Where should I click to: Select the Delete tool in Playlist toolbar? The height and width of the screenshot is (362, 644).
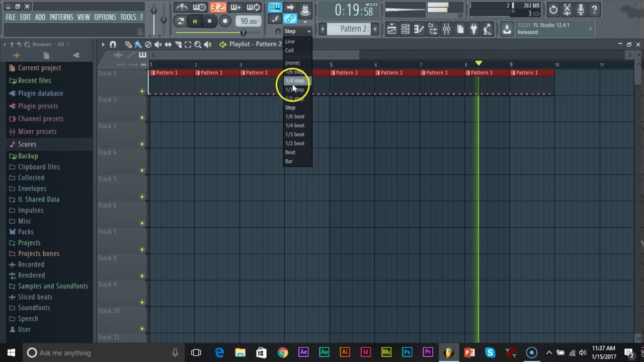148,44
